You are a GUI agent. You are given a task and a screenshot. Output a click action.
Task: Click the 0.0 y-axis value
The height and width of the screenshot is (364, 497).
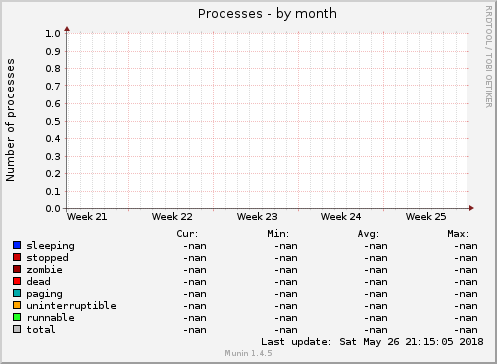(x=53, y=209)
